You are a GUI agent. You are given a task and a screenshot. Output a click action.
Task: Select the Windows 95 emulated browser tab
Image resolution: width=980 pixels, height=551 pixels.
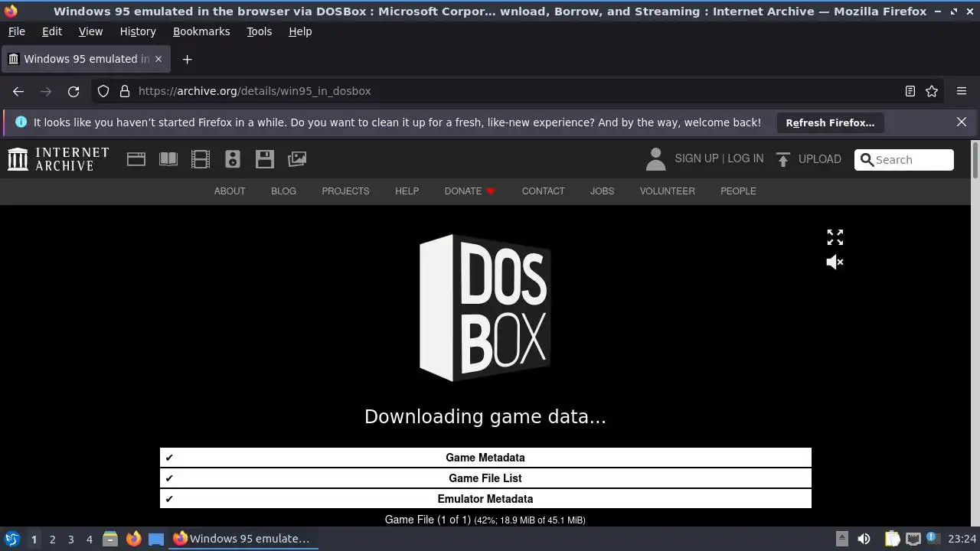(x=86, y=59)
